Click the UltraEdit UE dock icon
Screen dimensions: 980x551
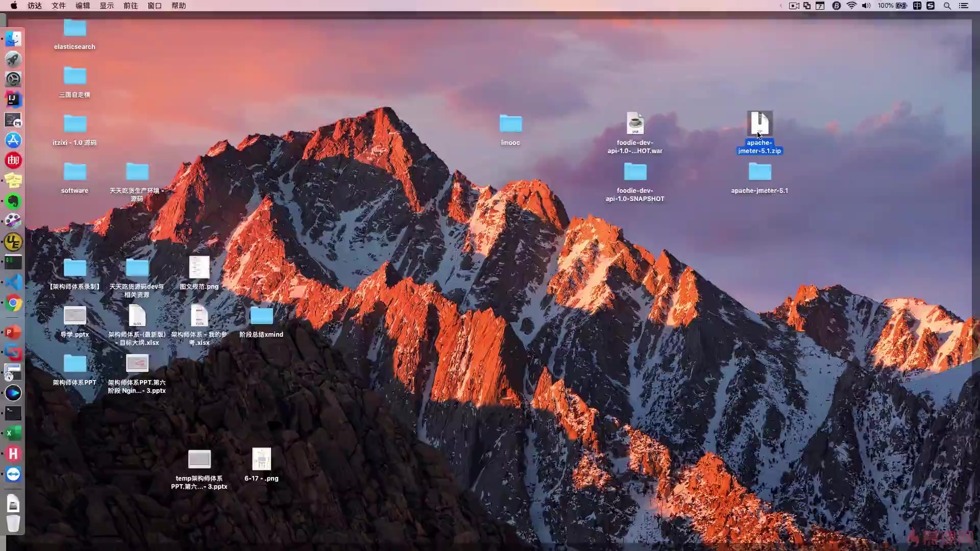[13, 242]
